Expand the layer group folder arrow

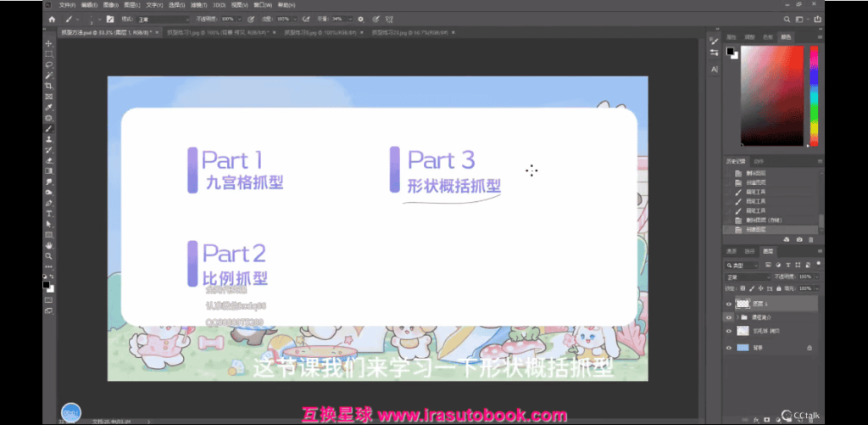click(737, 317)
